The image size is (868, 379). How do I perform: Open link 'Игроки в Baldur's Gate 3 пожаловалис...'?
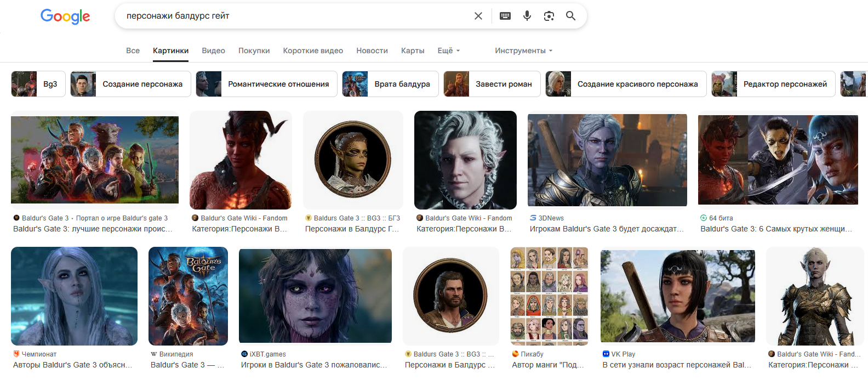314,365
